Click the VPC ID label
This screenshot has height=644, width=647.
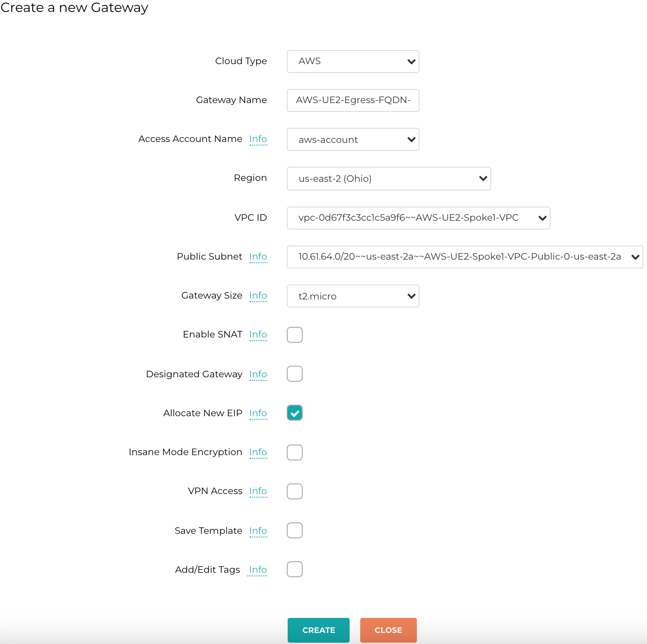tap(251, 218)
